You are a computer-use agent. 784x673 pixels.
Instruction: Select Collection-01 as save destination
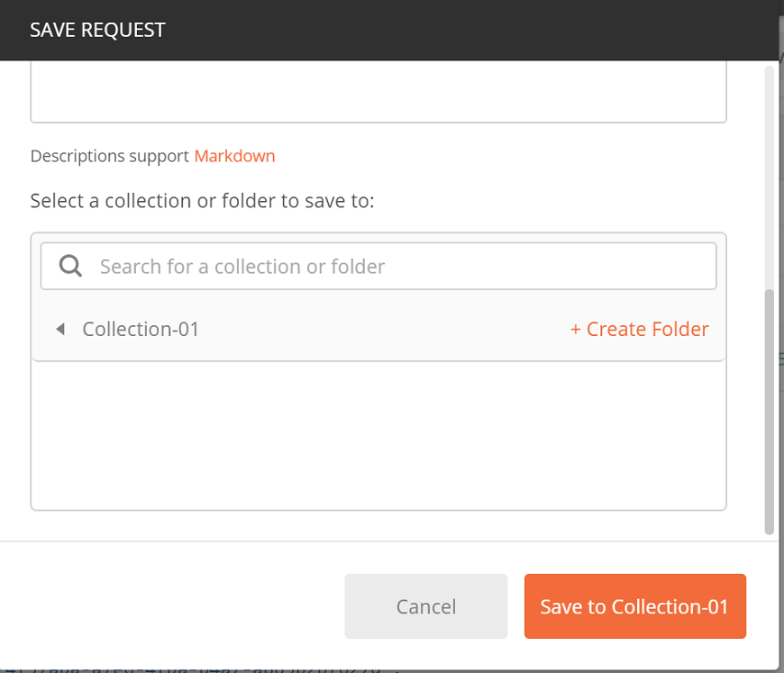[141, 329]
